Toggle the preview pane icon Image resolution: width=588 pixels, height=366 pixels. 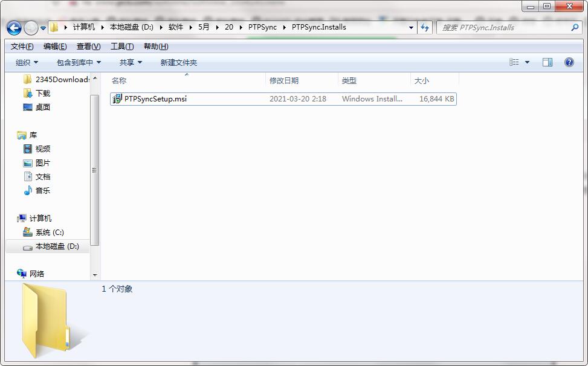[x=548, y=62]
